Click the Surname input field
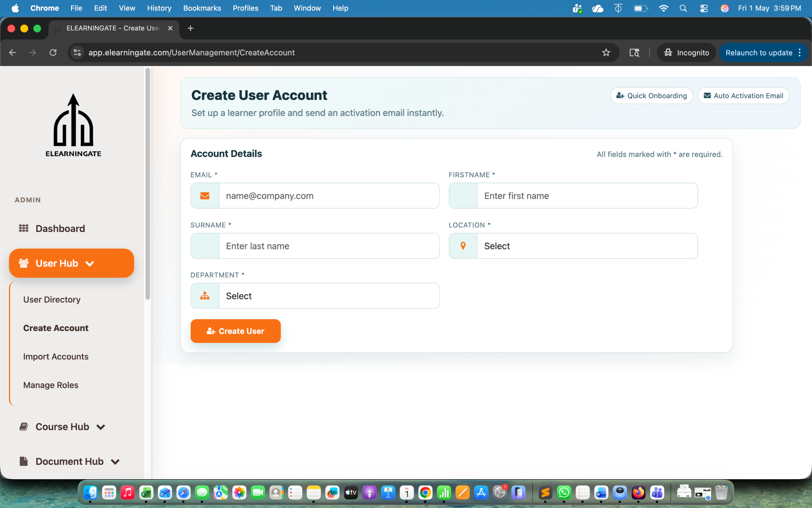 point(329,246)
